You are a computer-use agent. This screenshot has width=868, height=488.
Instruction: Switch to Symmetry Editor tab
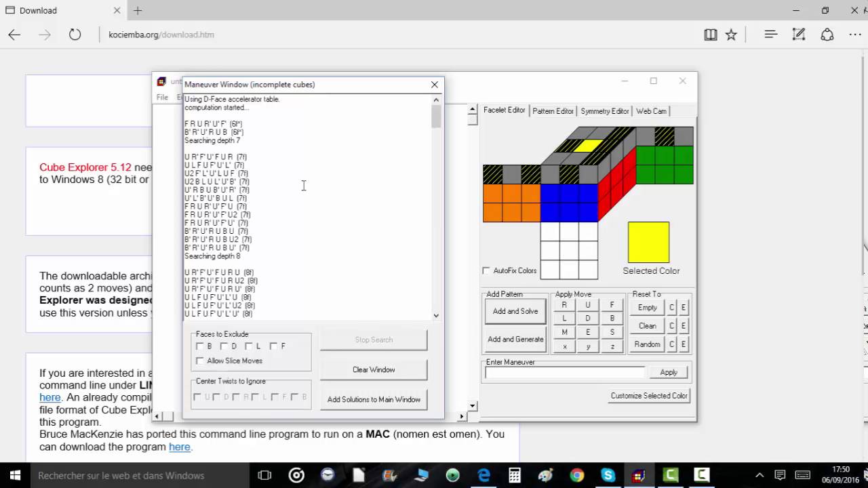(x=605, y=111)
